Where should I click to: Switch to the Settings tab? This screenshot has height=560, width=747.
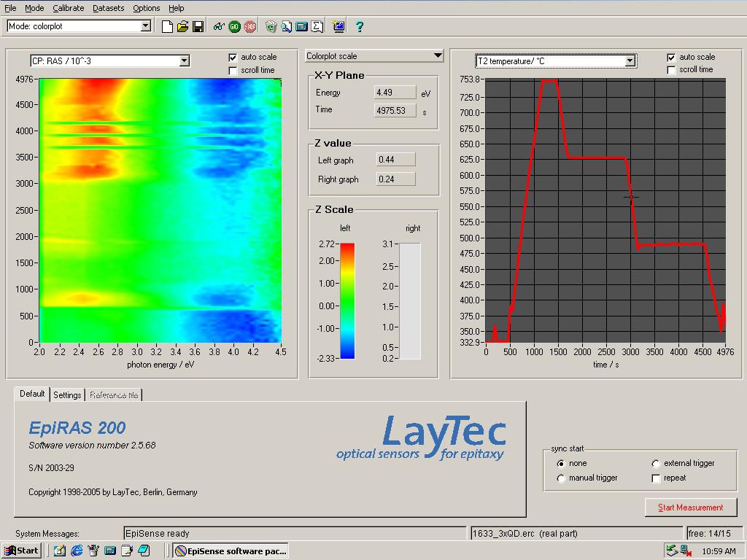pyautogui.click(x=67, y=394)
